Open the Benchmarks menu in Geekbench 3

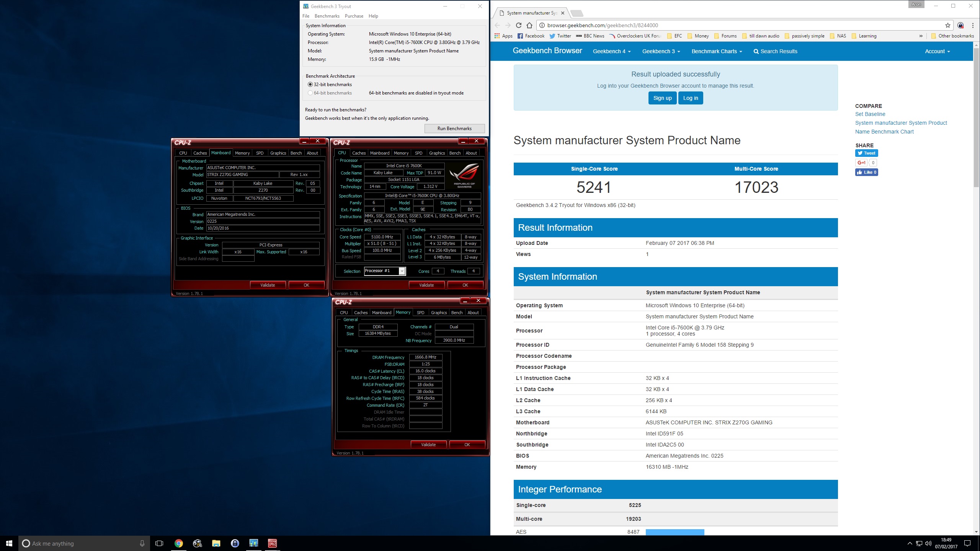point(327,16)
